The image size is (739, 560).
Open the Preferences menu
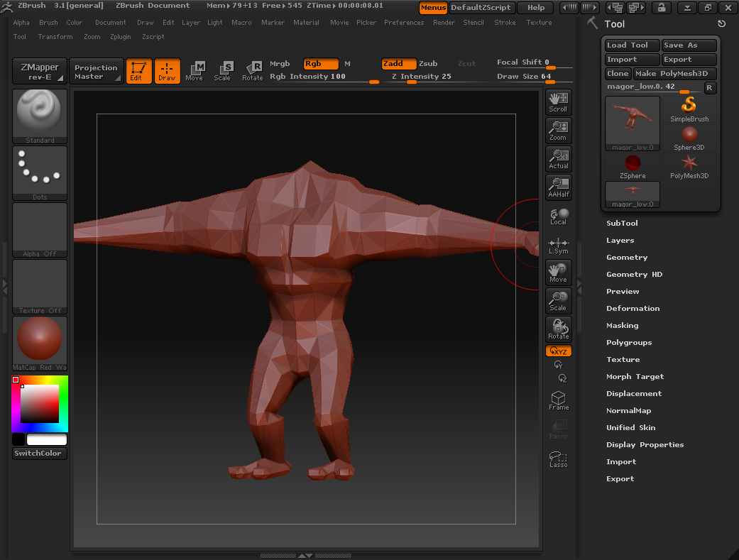click(403, 23)
